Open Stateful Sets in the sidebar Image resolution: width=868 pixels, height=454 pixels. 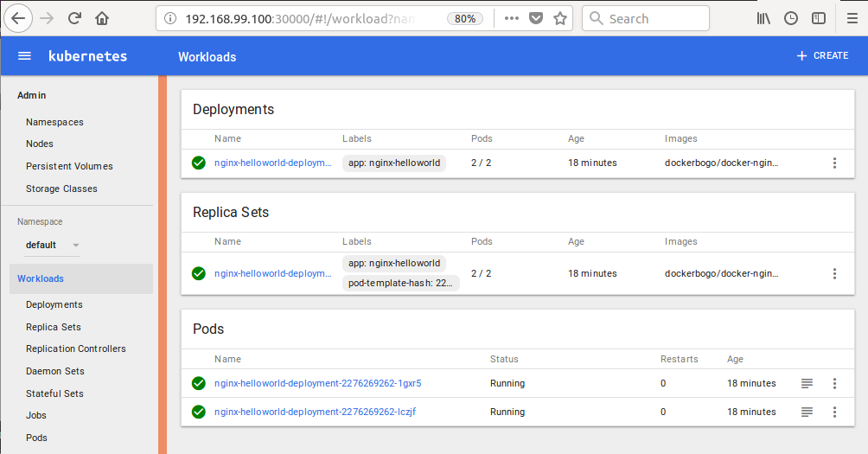tap(54, 393)
